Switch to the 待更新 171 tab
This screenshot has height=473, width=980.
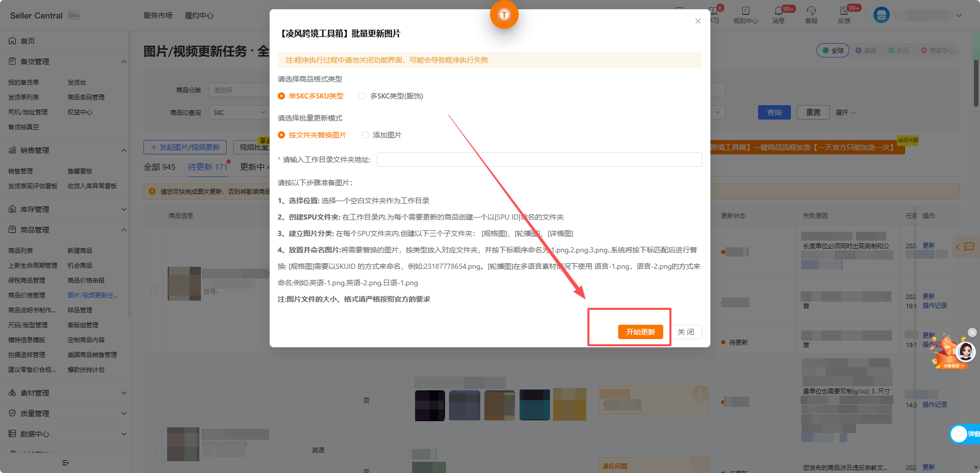208,167
